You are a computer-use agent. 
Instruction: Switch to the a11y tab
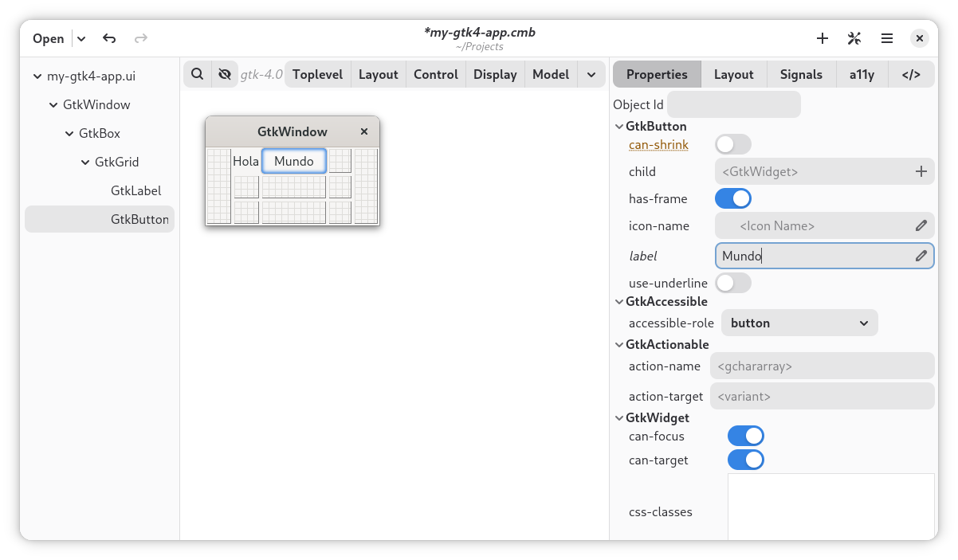tap(862, 74)
